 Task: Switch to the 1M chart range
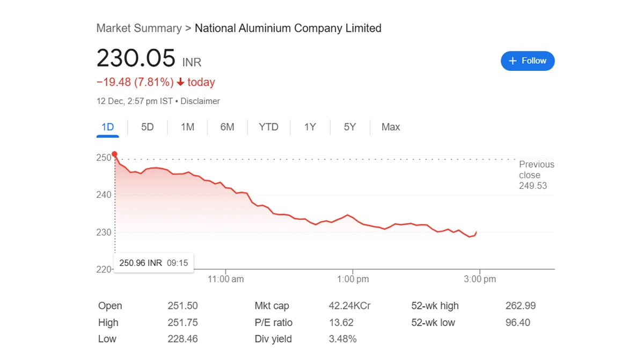point(187,127)
